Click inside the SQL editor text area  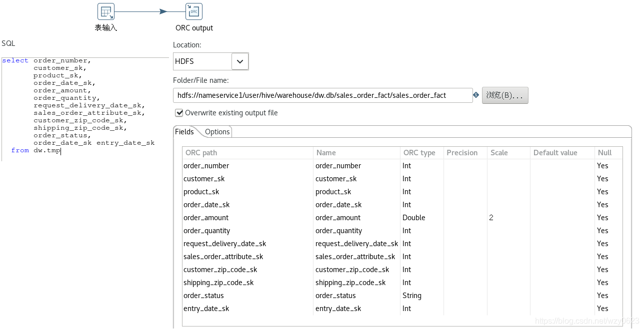coord(85,109)
